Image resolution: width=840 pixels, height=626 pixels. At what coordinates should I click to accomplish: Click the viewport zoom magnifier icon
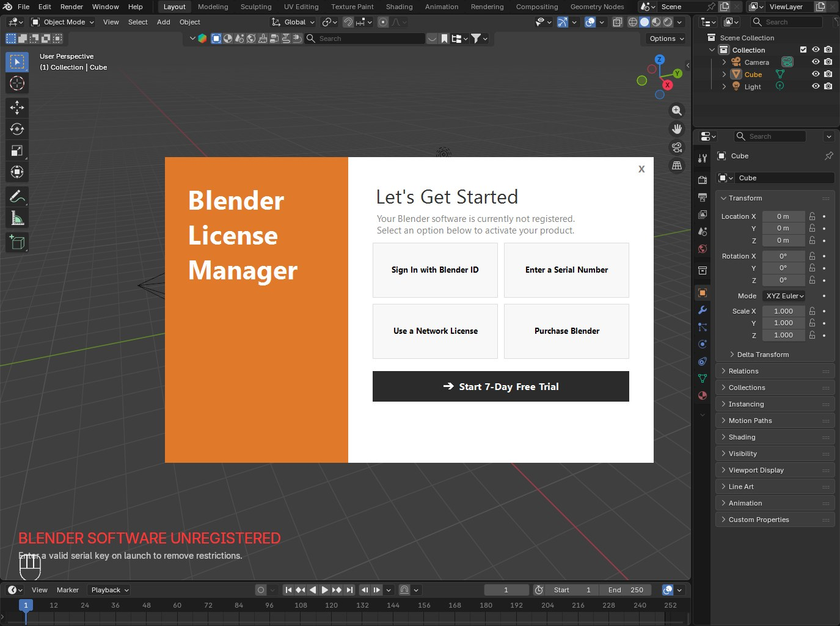click(x=677, y=111)
